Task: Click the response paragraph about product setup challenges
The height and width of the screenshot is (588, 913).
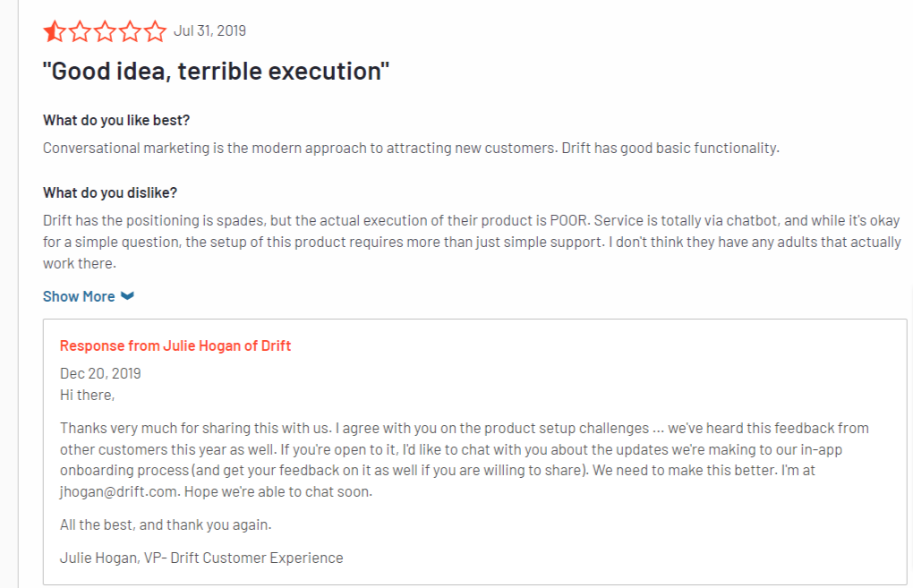Action: pos(464,460)
